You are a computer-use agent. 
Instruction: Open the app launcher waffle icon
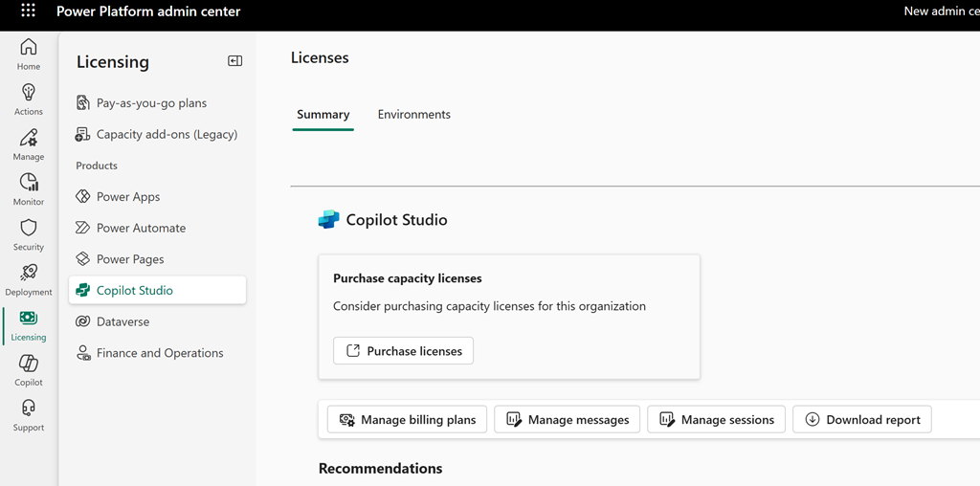pos(28,11)
